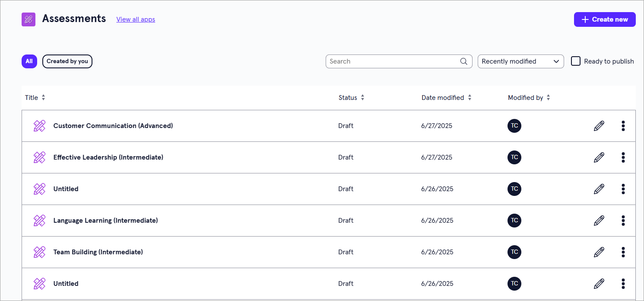The height and width of the screenshot is (301, 644).
Task: Click the magnifier icon in search box
Action: pyautogui.click(x=463, y=61)
